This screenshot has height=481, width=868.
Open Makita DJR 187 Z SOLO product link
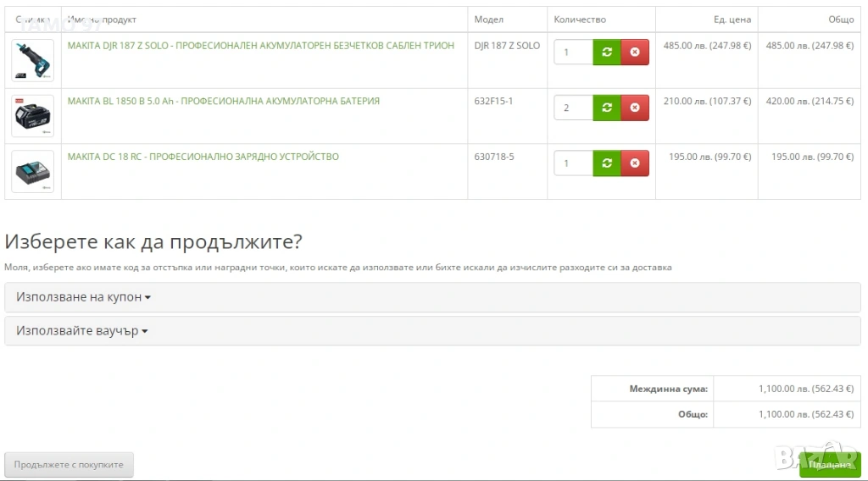(x=260, y=46)
